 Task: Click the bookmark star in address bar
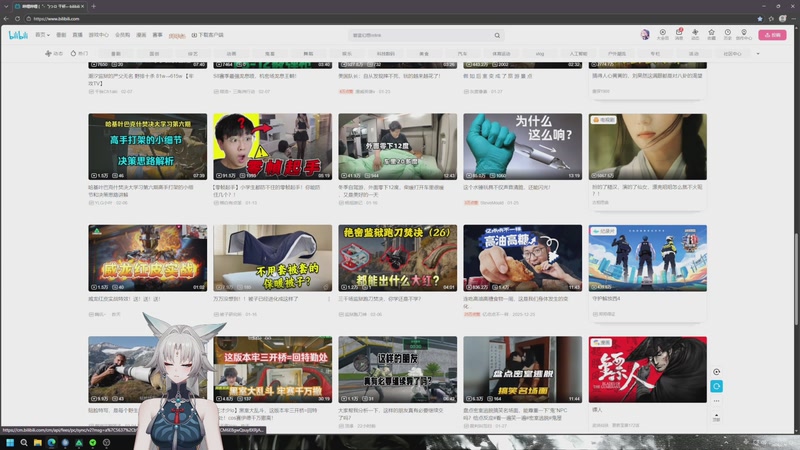pos(760,18)
